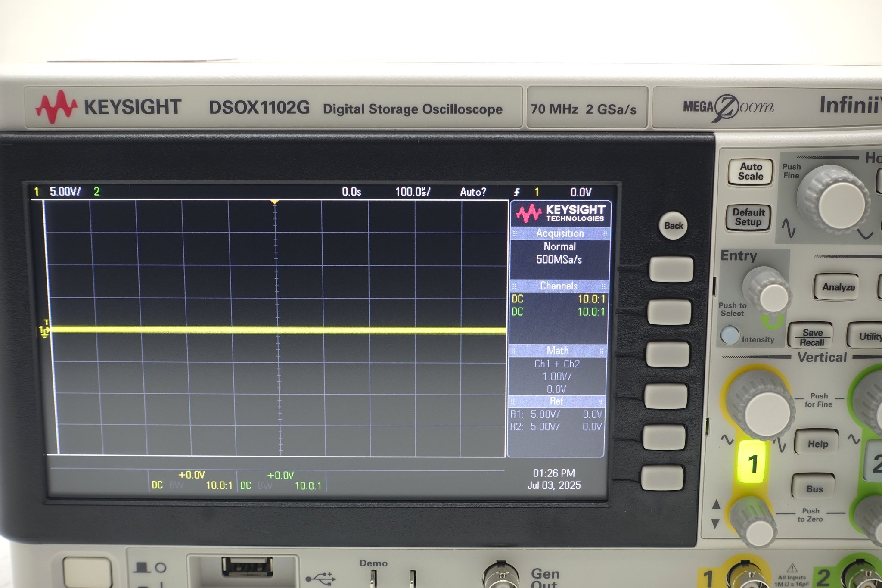Viewport: 882px width, 588px height.
Task: Click the 500MSa/s sample rate text
Action: tap(559, 259)
